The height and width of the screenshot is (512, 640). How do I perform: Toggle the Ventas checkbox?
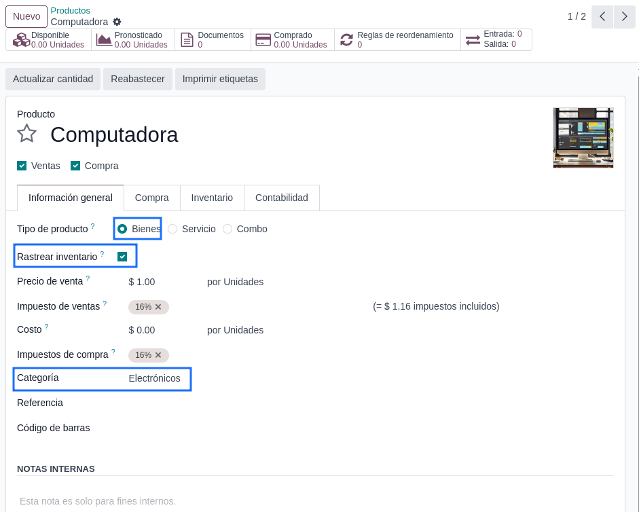22,166
